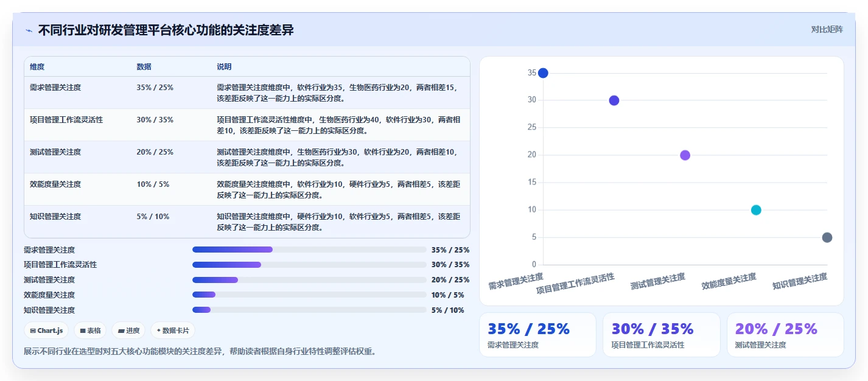Click the 35% / 25% table data cell
The image size is (868, 381).
(155, 88)
